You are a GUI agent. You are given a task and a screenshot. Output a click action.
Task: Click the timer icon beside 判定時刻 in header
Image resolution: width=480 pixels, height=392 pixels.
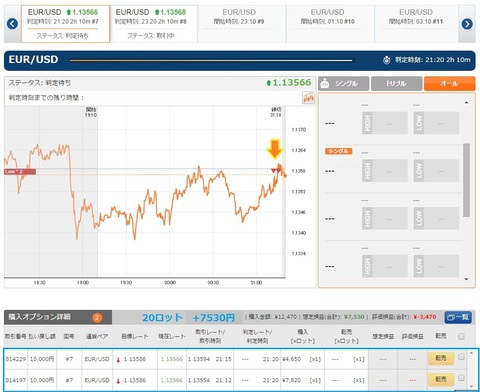point(387,60)
